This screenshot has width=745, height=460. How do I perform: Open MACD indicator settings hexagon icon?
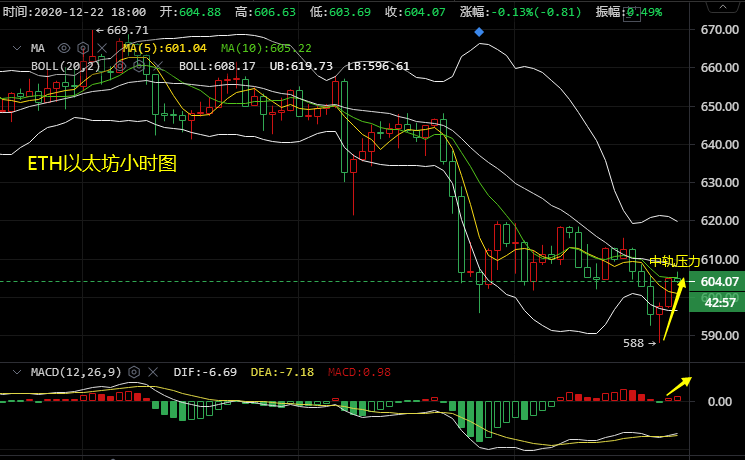134,372
